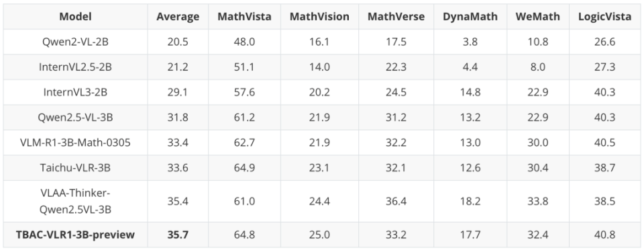This screenshot has width=644, height=250.
Task: Click the Model column header
Action: [x=76, y=16]
